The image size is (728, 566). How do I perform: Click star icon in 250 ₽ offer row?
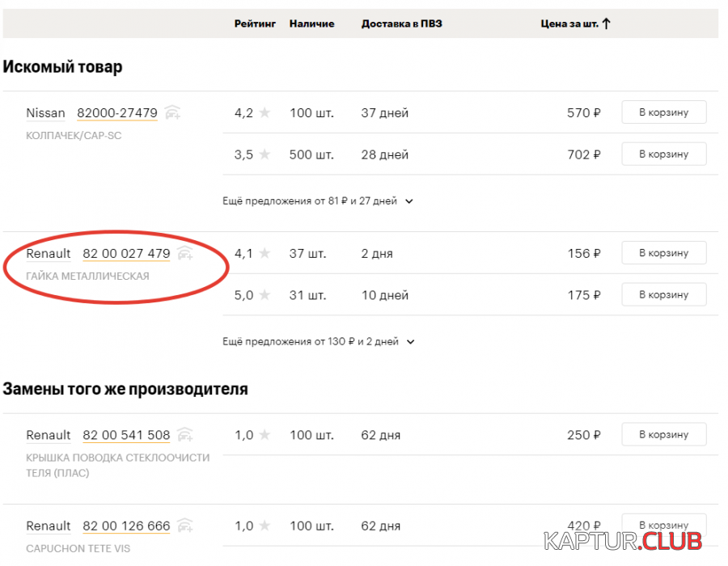pos(265,435)
